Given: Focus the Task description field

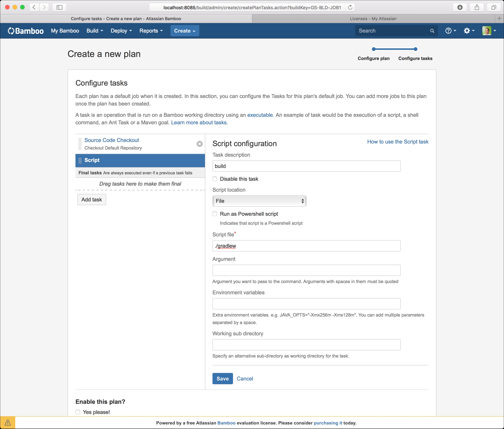Looking at the screenshot, I should click(x=306, y=166).
